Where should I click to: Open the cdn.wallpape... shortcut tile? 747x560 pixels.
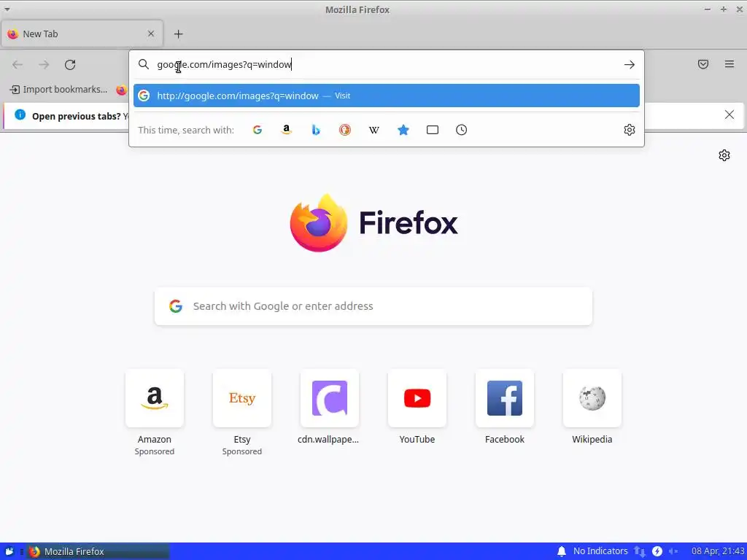329,398
